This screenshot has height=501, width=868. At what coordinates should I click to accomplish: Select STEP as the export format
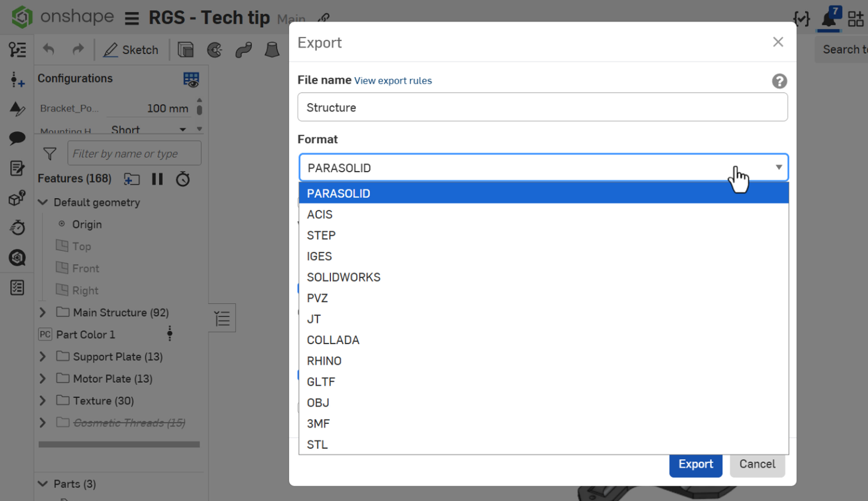321,235
